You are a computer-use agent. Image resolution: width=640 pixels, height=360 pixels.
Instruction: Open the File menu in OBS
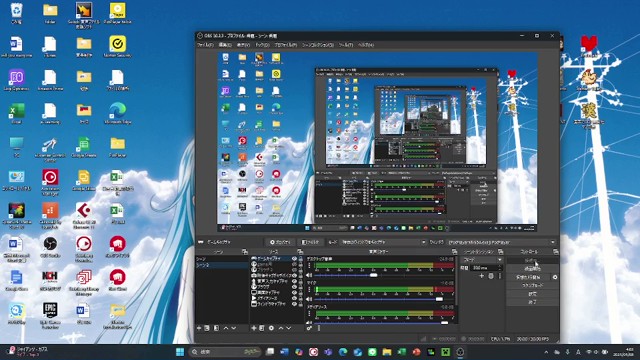[205, 45]
